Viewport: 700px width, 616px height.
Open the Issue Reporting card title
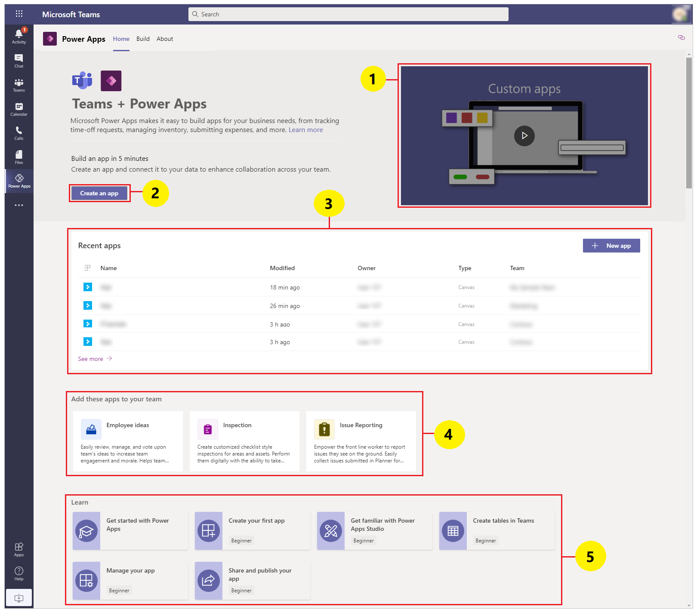tap(361, 425)
